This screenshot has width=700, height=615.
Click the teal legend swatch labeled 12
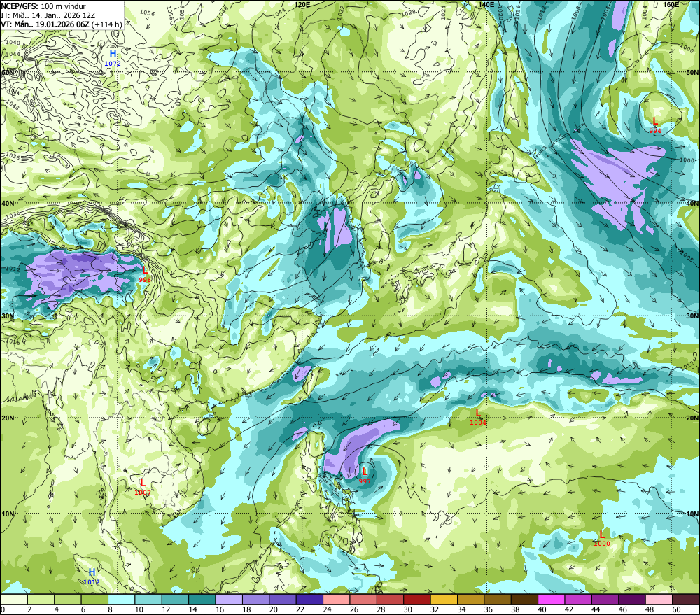coord(175,600)
